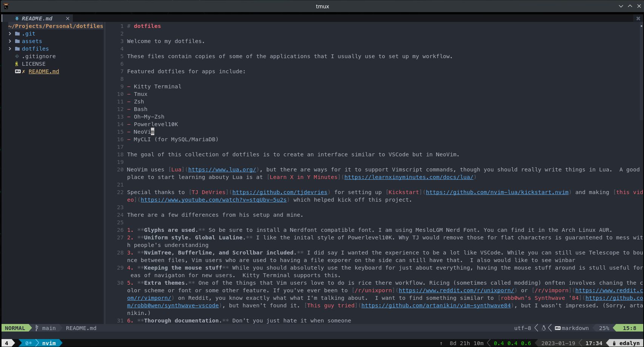Click the edalyn hostname label
This screenshot has height=347, width=644.
[629, 343]
